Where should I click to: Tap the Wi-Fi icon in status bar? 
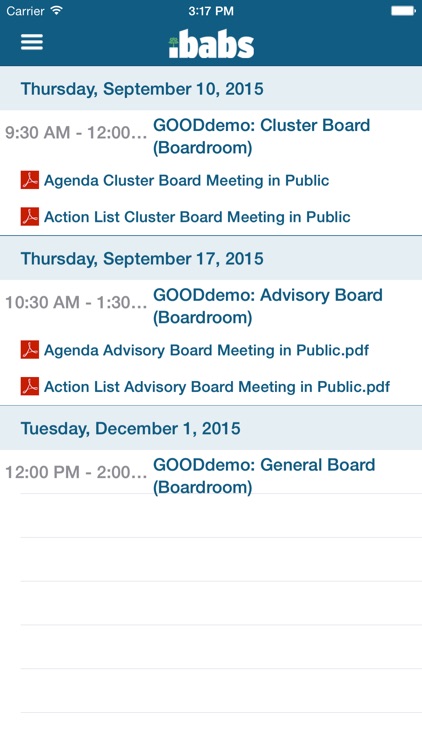(x=57, y=10)
